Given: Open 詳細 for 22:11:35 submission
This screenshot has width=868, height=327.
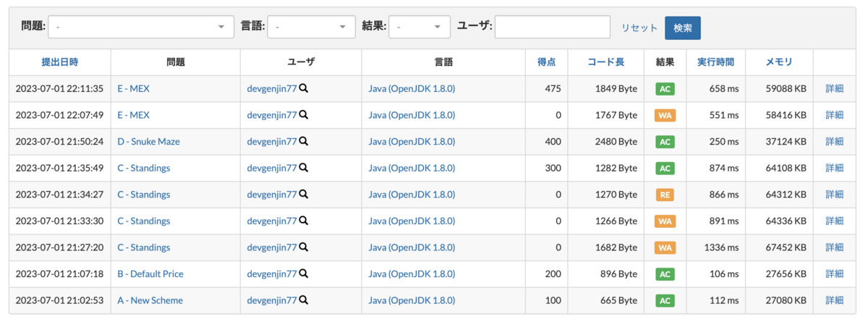Looking at the screenshot, I should coord(835,88).
